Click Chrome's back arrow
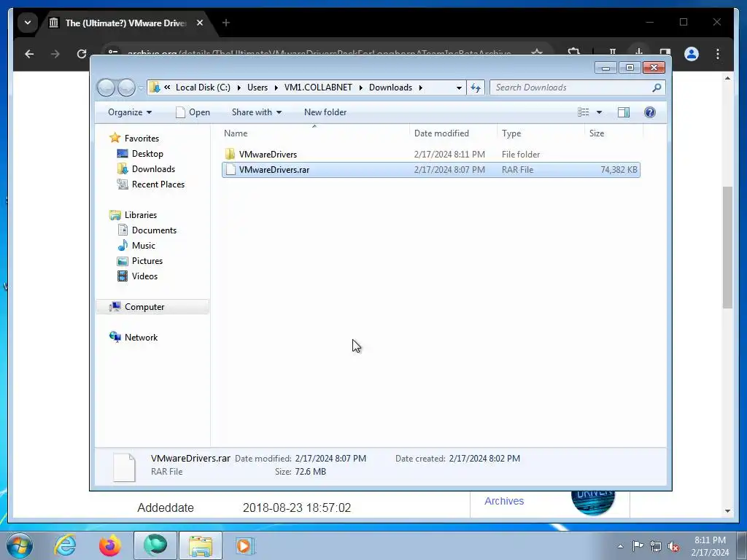This screenshot has width=747, height=560. click(x=29, y=54)
